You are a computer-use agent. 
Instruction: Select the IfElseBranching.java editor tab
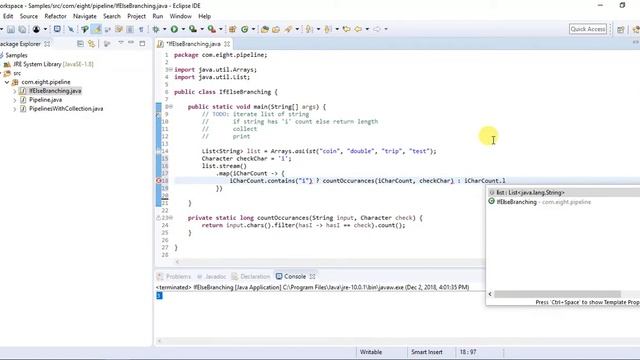pyautogui.click(x=193, y=44)
